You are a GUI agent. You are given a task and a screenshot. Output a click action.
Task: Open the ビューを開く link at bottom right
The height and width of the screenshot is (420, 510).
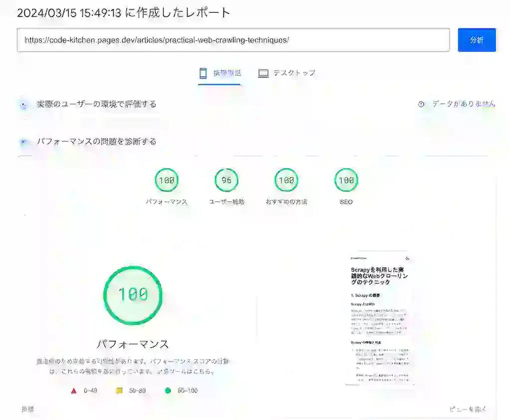[469, 409]
